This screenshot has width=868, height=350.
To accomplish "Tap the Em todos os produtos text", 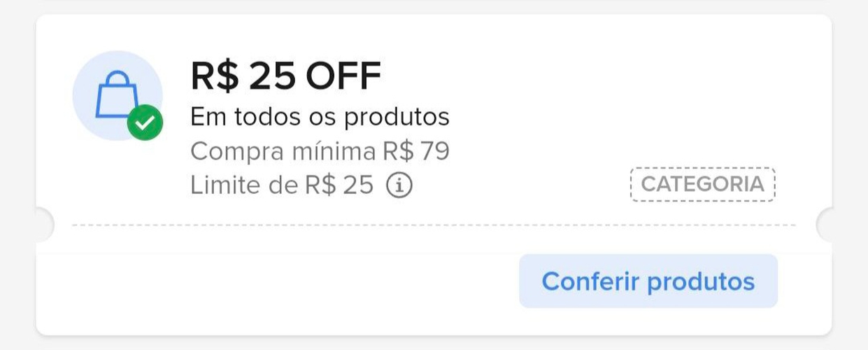I will [320, 117].
